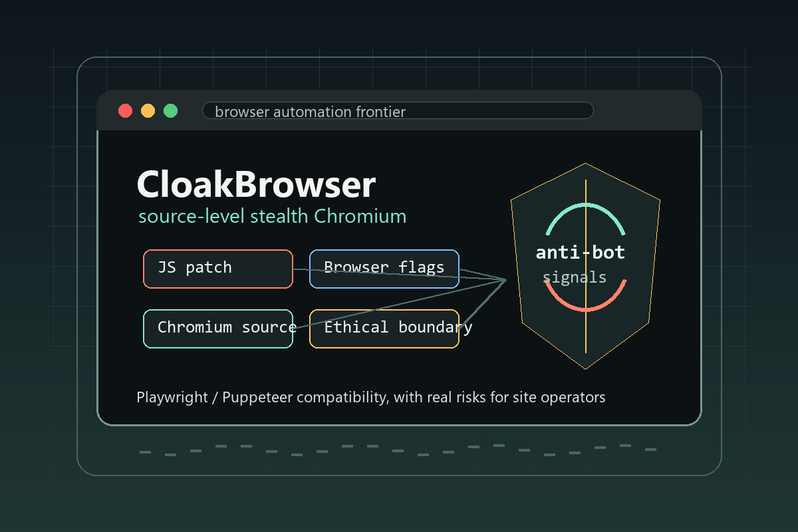Click the 'source-level stealth Chromium' subtitle
Image resolution: width=798 pixels, height=532 pixels.
272,217
